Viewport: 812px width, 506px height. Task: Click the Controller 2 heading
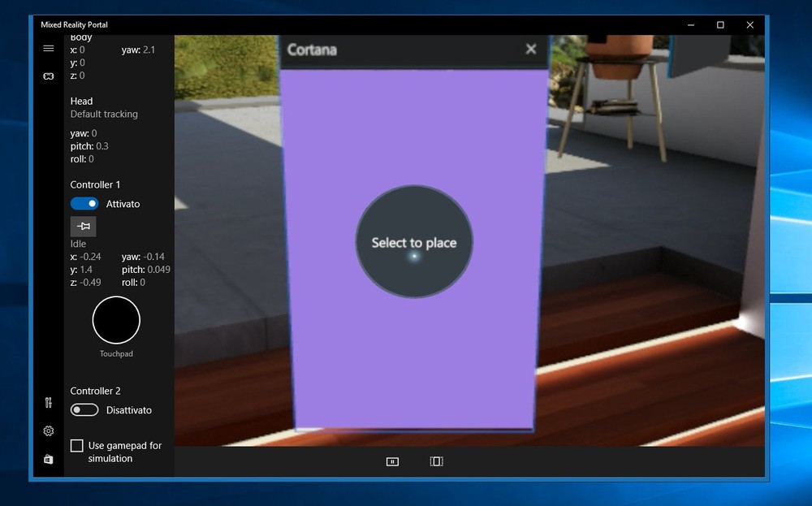95,391
